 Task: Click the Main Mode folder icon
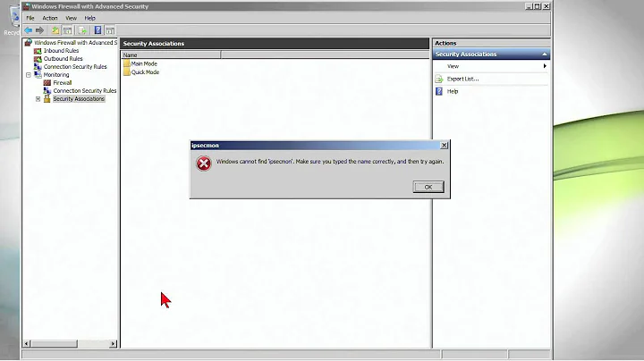coord(126,63)
